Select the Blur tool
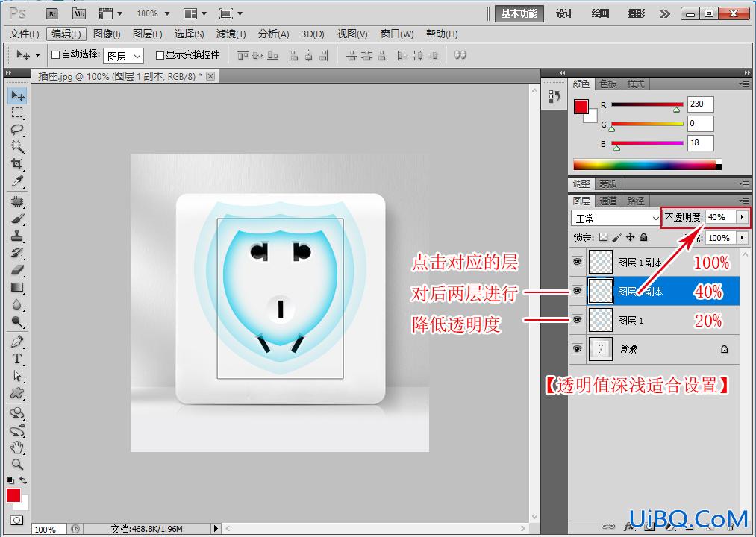The image size is (756, 537). click(x=17, y=304)
